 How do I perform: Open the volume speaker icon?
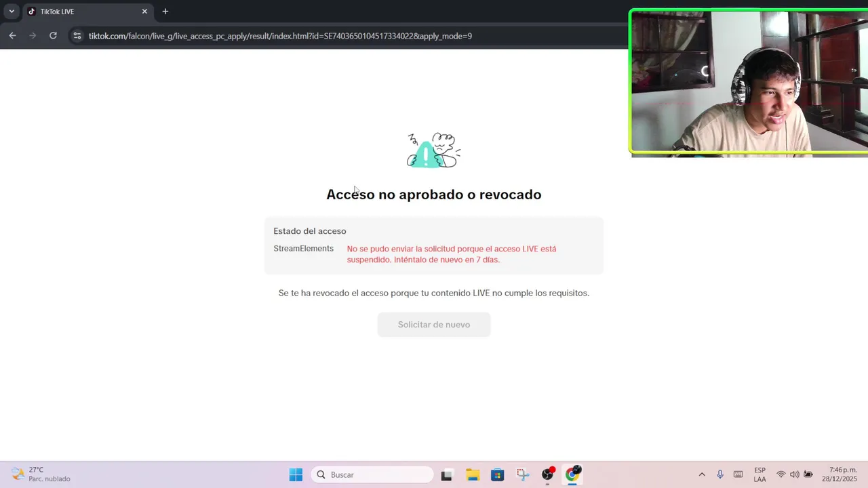794,474
